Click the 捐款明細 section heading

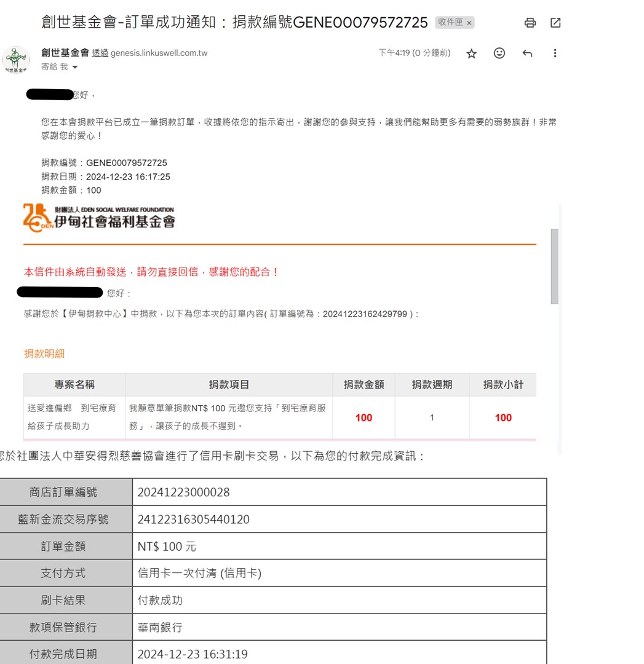tap(44, 354)
